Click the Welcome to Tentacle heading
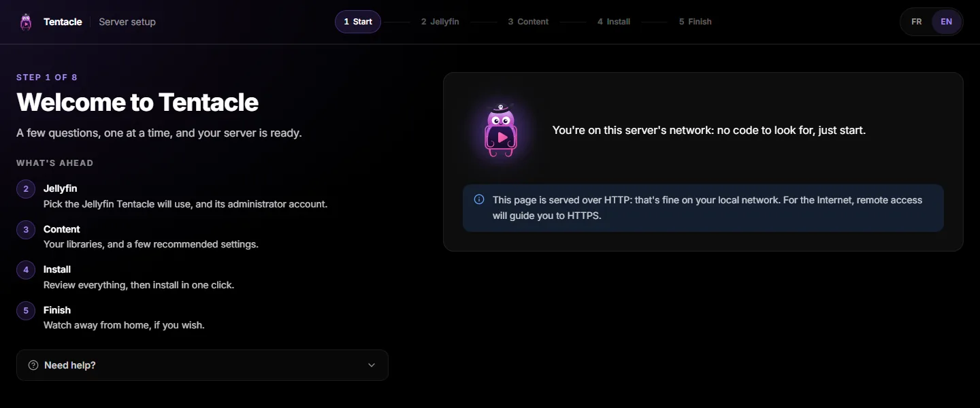The image size is (980, 408). (x=137, y=103)
